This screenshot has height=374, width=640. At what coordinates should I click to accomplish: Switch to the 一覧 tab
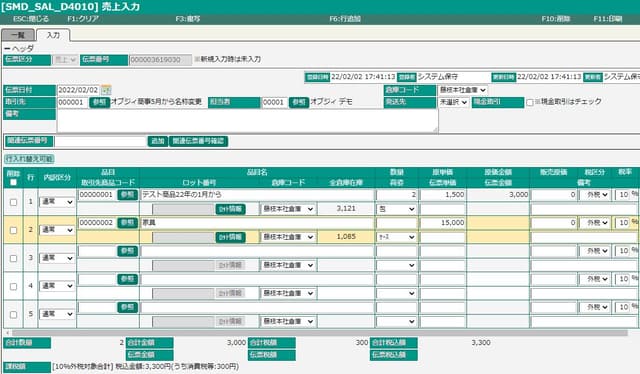tap(18, 35)
